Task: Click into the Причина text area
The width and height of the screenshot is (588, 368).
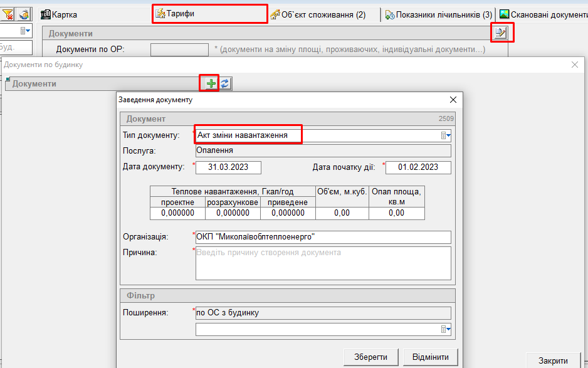Action: point(323,263)
